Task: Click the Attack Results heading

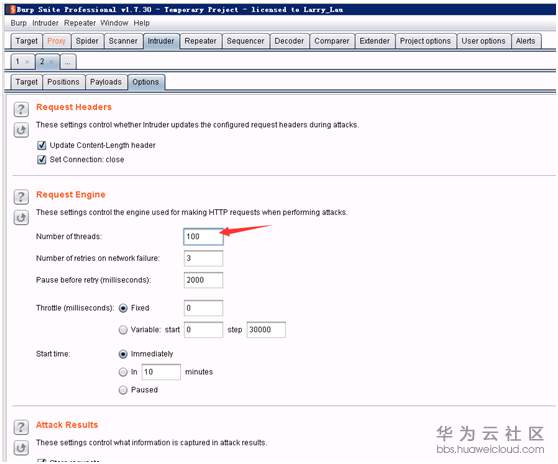Action: point(67,425)
